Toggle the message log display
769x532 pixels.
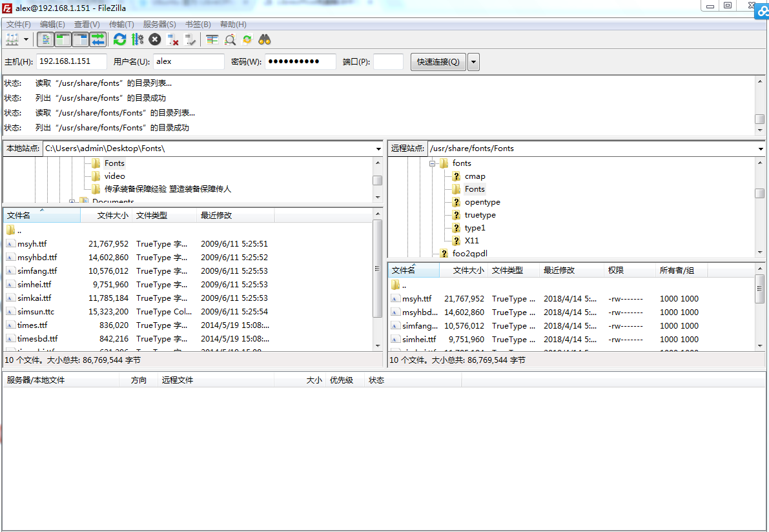[46, 40]
